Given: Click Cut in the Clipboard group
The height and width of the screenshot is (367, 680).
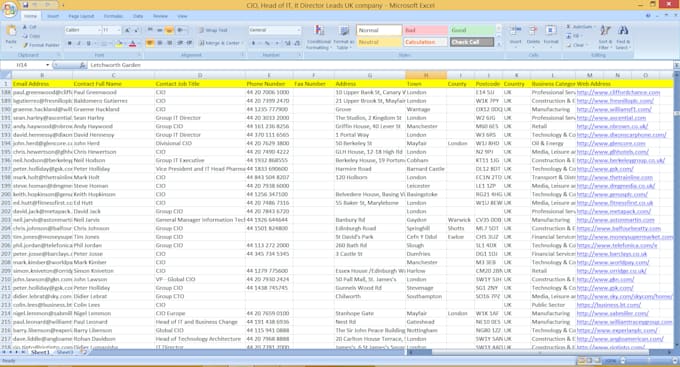Looking at the screenshot, I should [x=30, y=27].
